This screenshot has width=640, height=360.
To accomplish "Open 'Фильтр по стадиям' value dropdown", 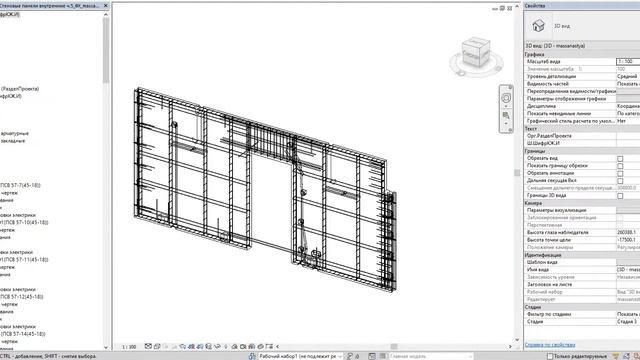I will [628, 314].
